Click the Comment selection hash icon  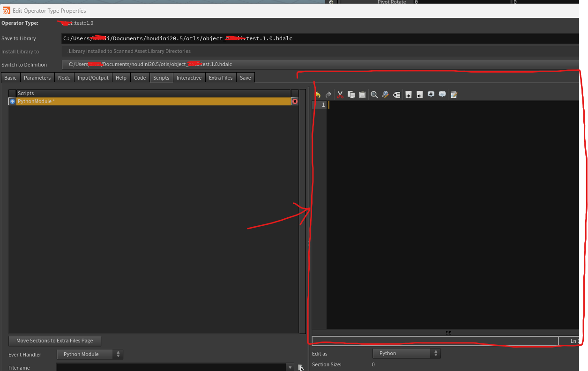431,95
